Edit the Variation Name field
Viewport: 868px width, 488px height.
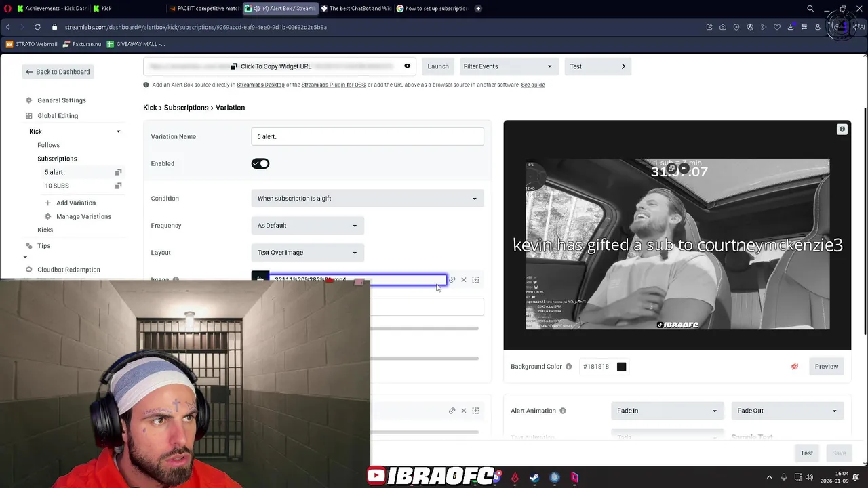[368, 136]
